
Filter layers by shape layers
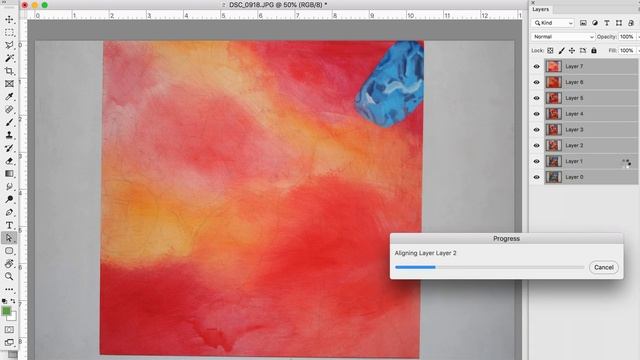coord(619,23)
